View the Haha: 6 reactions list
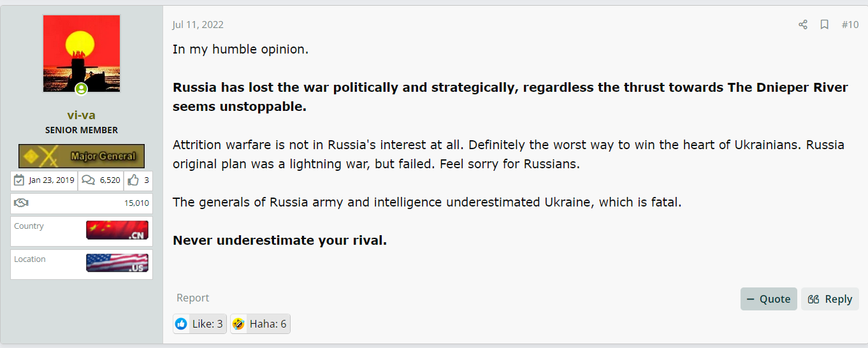This screenshot has width=868, height=348. [260, 324]
